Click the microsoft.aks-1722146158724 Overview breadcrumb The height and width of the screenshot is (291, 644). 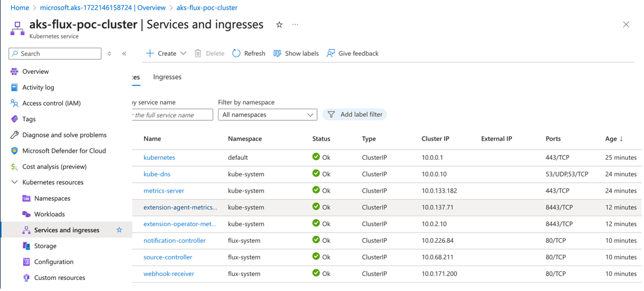coord(103,7)
